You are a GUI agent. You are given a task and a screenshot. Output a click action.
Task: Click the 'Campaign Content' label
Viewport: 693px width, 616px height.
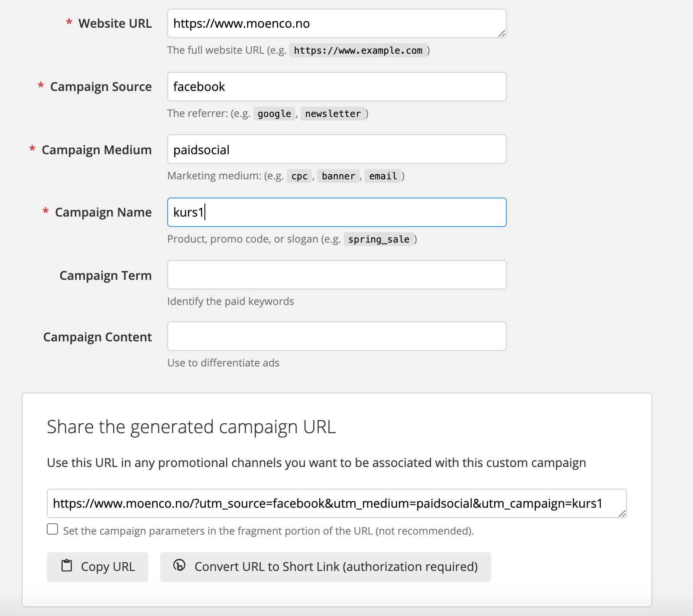(x=97, y=337)
